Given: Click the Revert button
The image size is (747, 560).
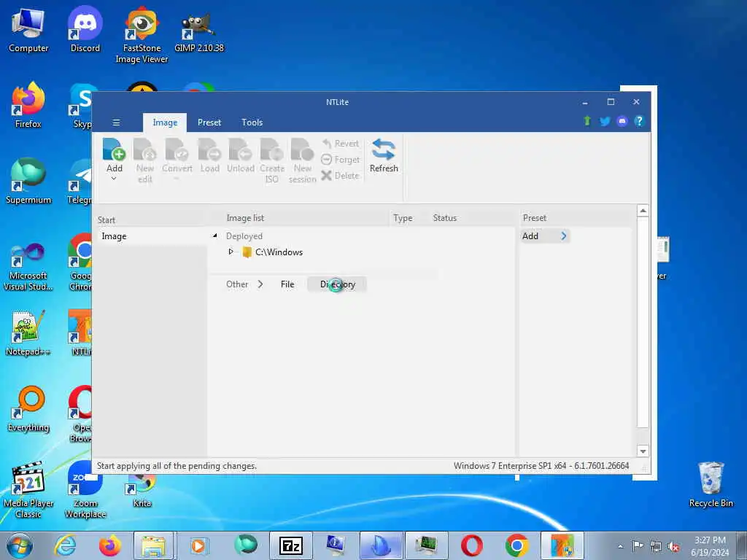Looking at the screenshot, I should [x=341, y=144].
